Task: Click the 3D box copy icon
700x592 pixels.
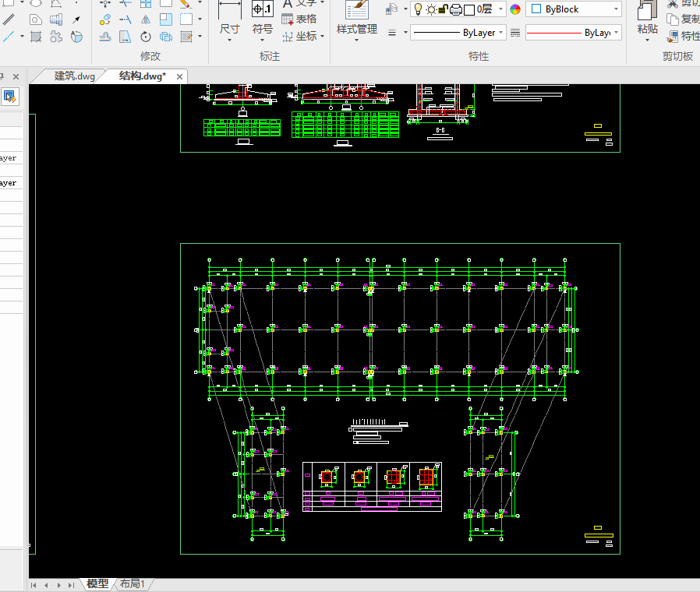Action: click(x=166, y=37)
